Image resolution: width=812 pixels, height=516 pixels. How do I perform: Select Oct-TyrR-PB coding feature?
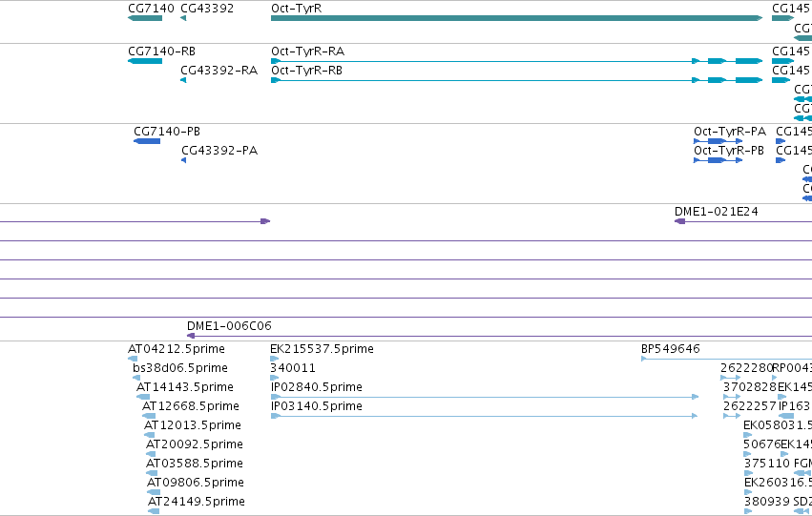point(718,160)
